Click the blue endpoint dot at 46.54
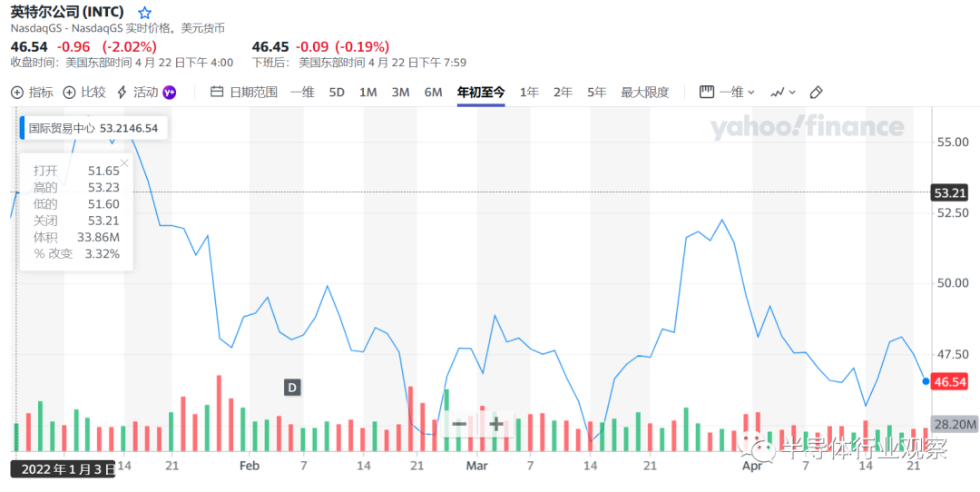980x492 pixels. (x=926, y=380)
